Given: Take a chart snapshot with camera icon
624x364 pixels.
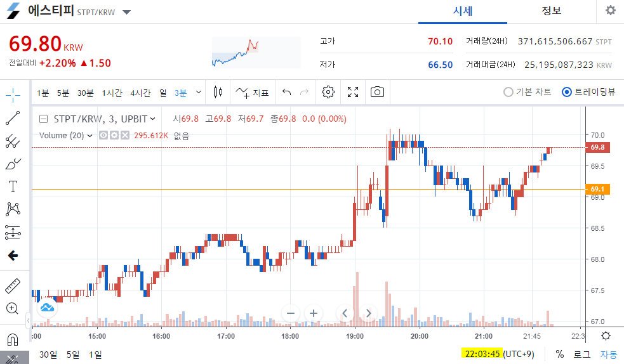Looking at the screenshot, I should [377, 92].
